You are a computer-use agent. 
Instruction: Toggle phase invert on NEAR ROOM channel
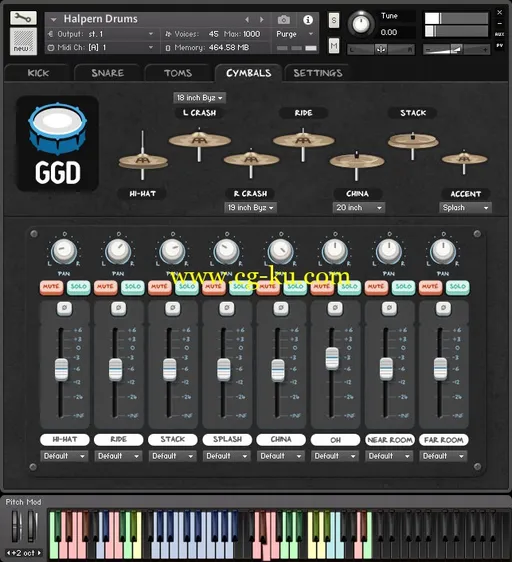click(389, 308)
